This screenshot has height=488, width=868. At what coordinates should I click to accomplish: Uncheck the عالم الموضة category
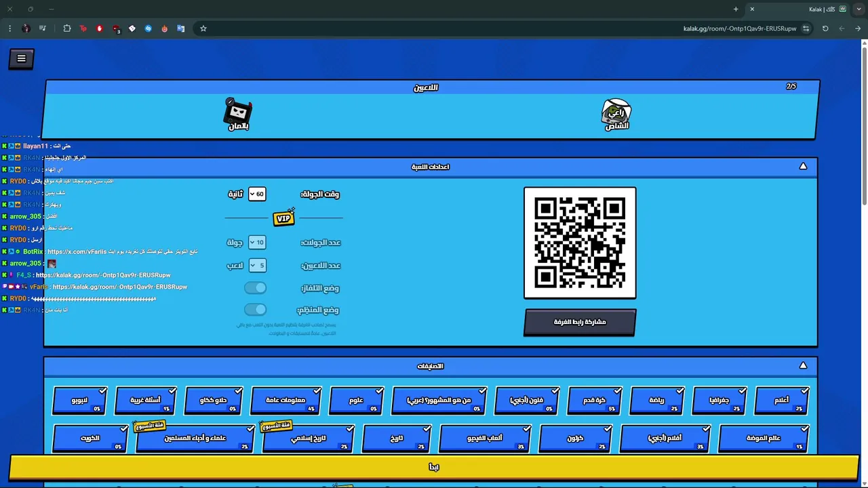(764, 439)
